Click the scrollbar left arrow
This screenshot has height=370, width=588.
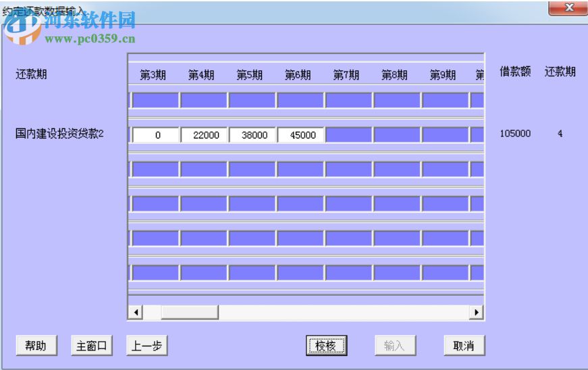click(136, 312)
